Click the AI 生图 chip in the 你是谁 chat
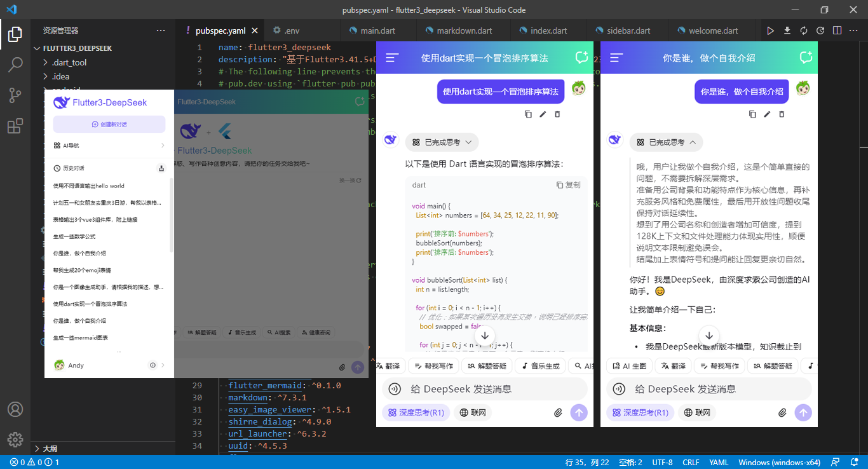Image resolution: width=868 pixels, height=469 pixels. tap(630, 366)
